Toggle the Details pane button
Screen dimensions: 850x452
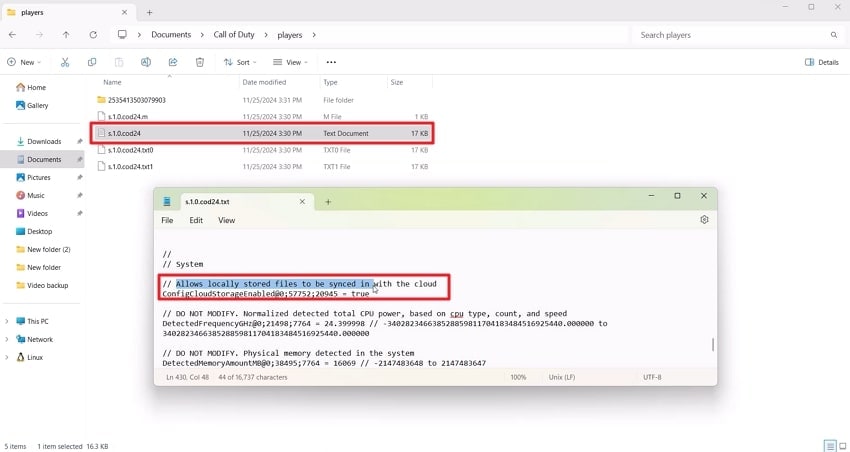point(822,62)
